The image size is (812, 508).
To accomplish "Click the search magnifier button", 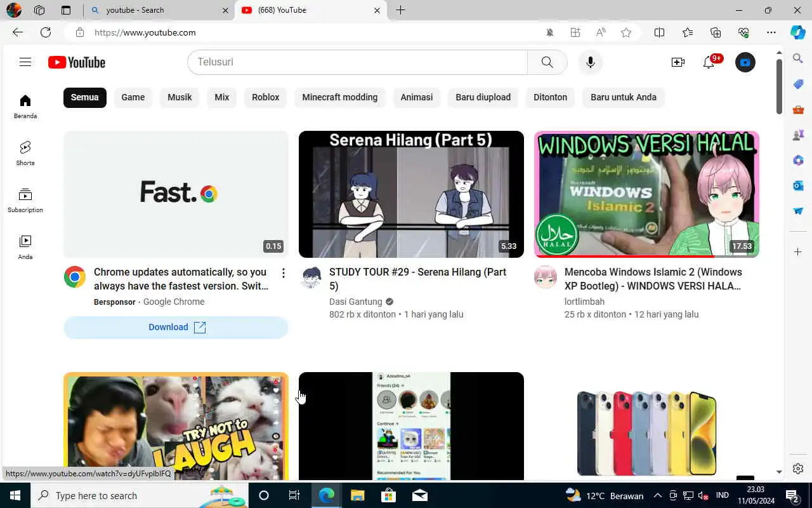I will point(547,62).
